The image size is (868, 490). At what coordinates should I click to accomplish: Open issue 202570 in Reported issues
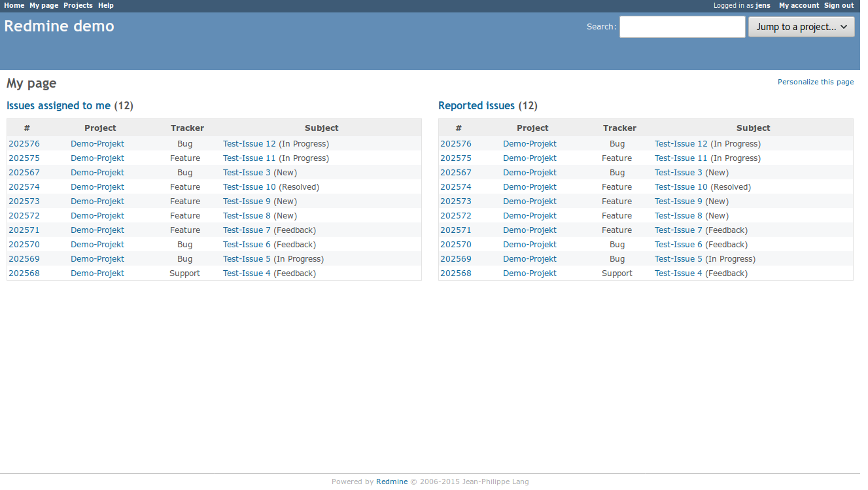point(456,245)
